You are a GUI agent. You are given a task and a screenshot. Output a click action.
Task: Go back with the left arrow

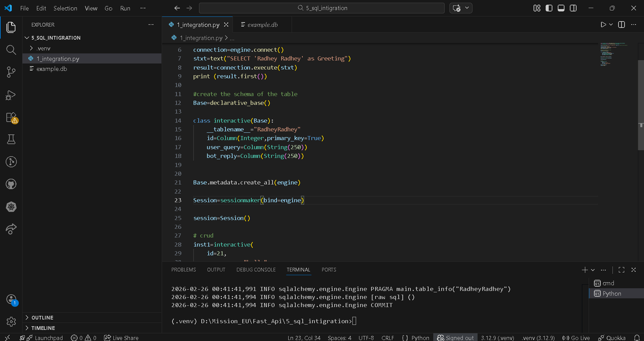[x=177, y=8]
